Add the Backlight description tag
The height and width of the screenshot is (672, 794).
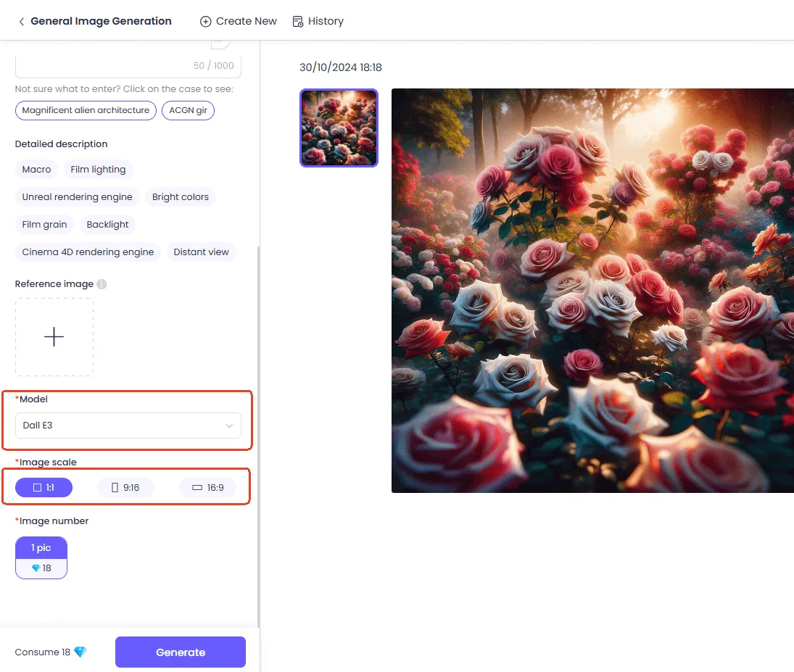coord(107,224)
